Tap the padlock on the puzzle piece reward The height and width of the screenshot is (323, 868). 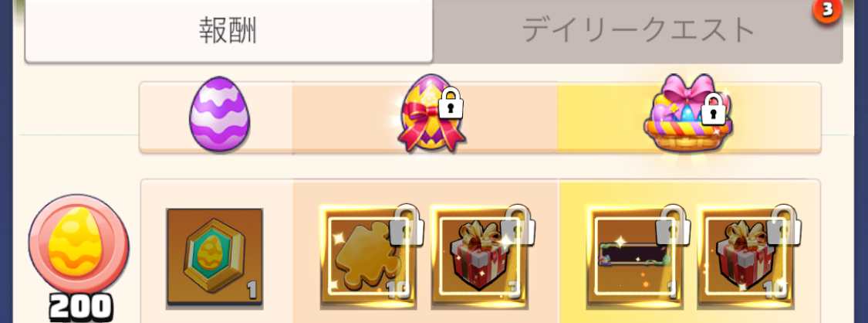tap(407, 224)
